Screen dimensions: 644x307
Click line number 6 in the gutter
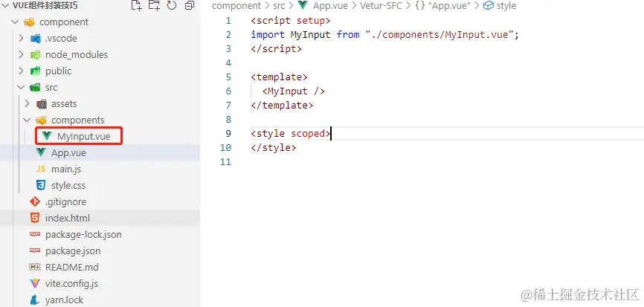[228, 91]
